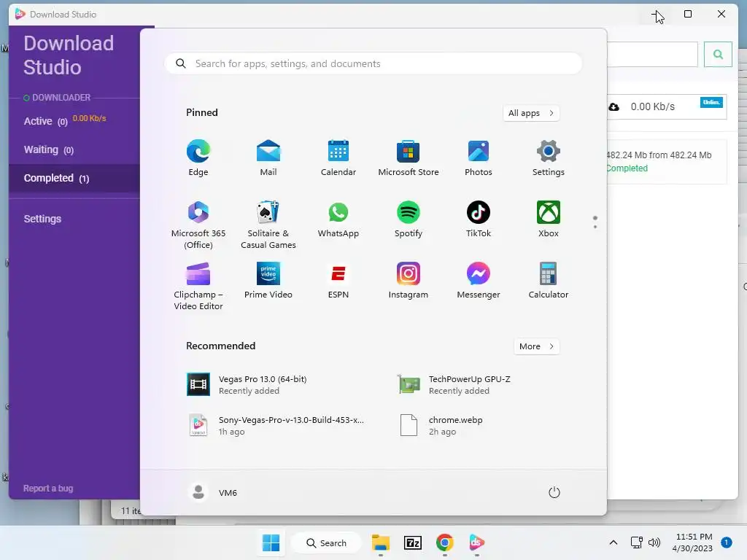Image resolution: width=747 pixels, height=560 pixels.
Task: Open the Calculator app
Action: (x=549, y=281)
